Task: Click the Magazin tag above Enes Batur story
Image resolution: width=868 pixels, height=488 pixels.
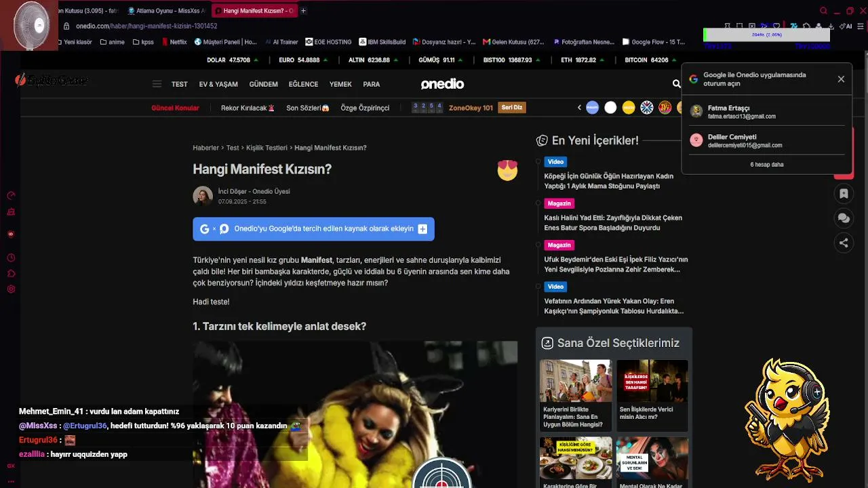Action: tap(559, 203)
